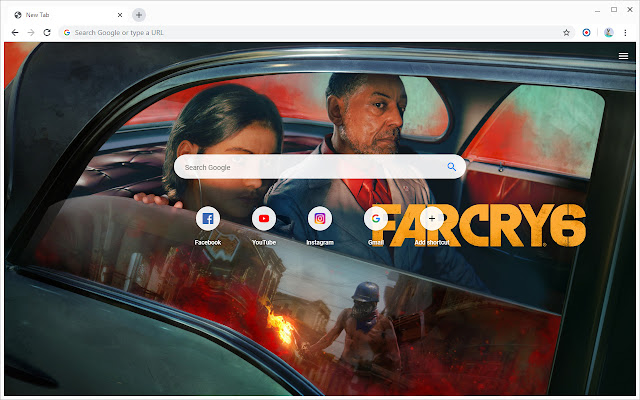Go forward using the forward arrow
The width and height of the screenshot is (640, 400).
tap(31, 33)
